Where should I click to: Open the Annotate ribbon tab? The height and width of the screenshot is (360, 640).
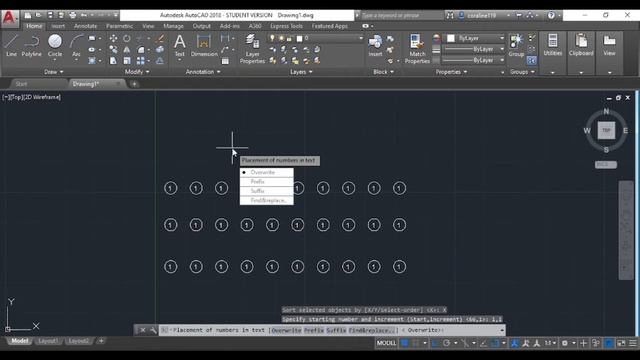pyautogui.click(x=85, y=26)
